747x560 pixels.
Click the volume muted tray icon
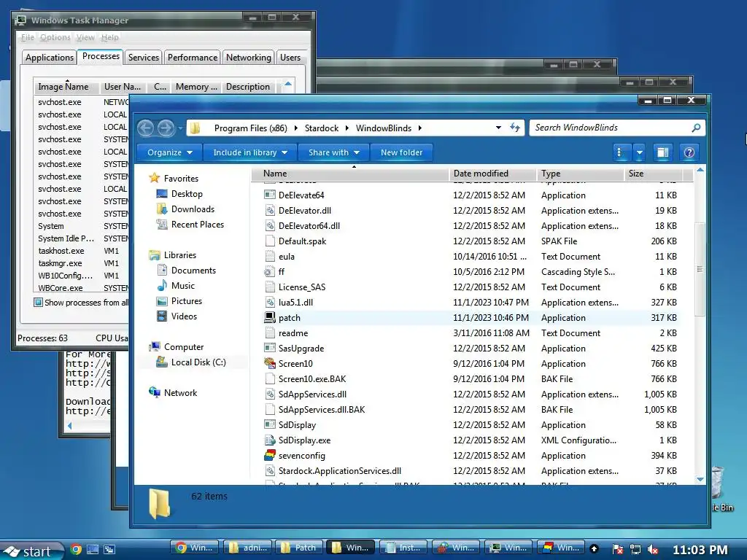653,549
